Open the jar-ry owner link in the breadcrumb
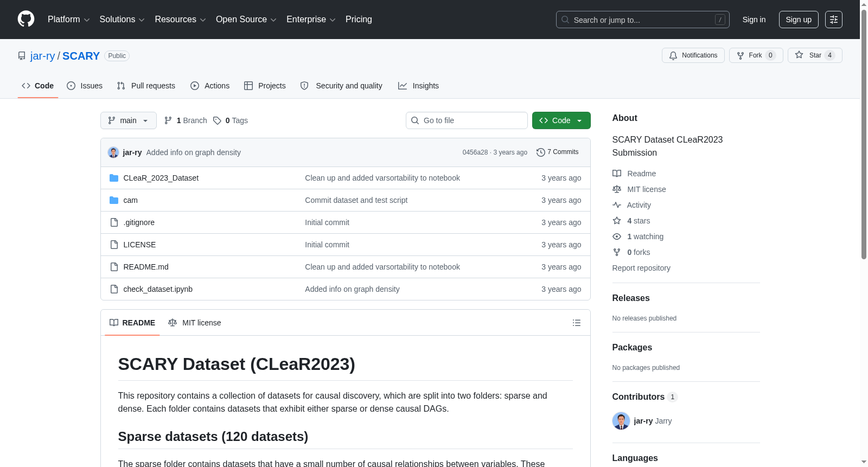This screenshot has height=467, width=868. point(43,56)
